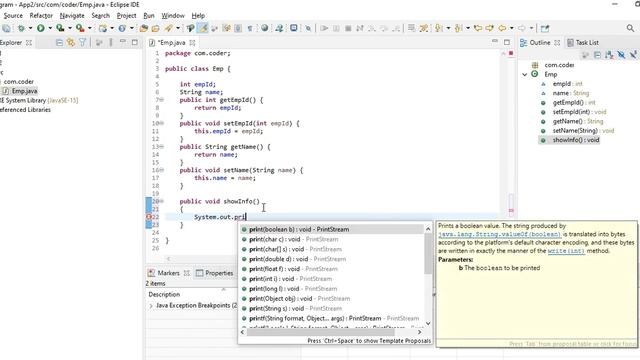The image size is (640, 360).
Task: Click the Resume debug icon in toolbar
Action: [324, 28]
